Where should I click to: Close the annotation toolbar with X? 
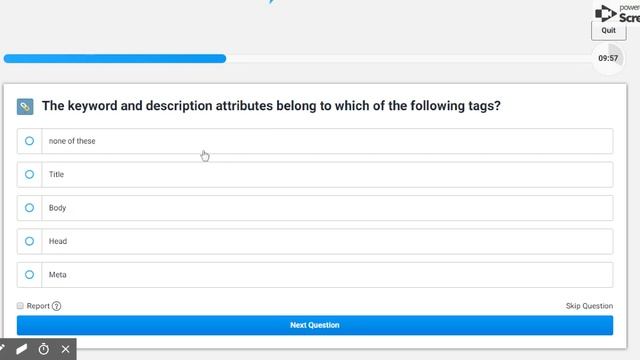[65, 349]
